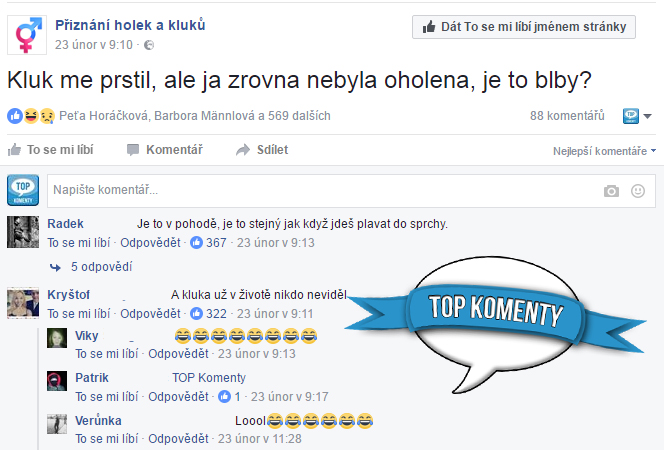Open the 88 komentářů link
The width and height of the screenshot is (664, 450).
coord(567,116)
